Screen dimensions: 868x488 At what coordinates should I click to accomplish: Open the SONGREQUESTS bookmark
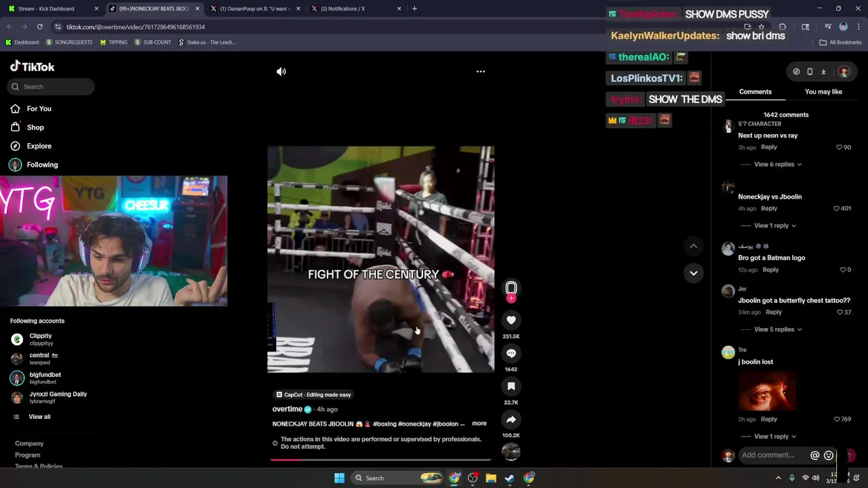(68, 42)
